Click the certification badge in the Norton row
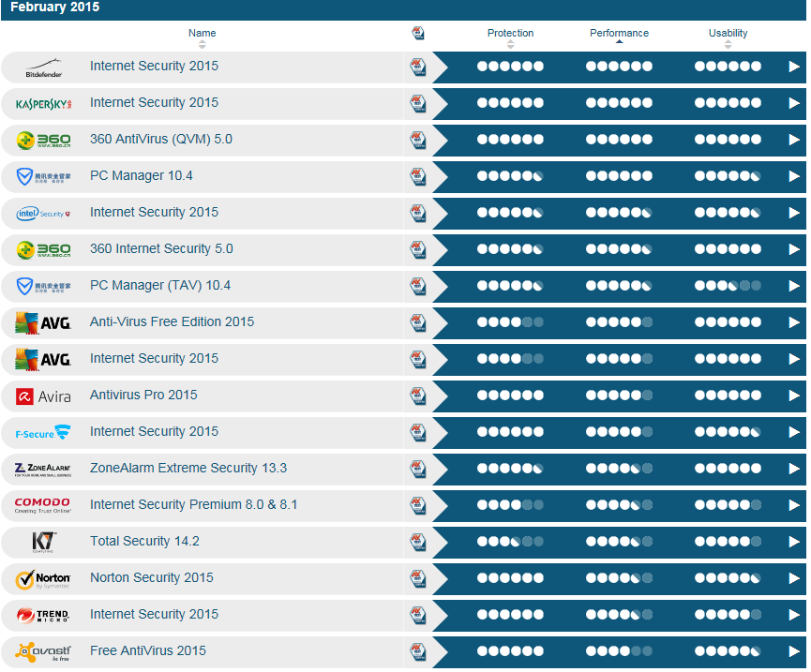 [418, 578]
